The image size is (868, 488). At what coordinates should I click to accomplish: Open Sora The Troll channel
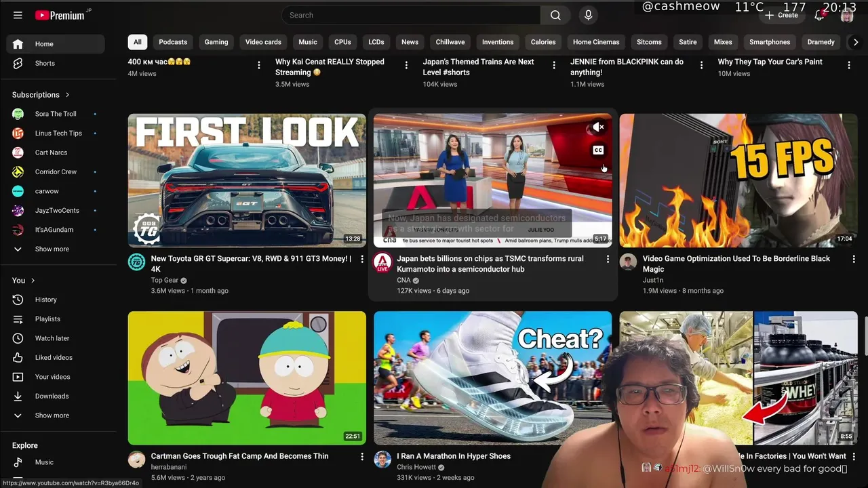click(x=56, y=114)
